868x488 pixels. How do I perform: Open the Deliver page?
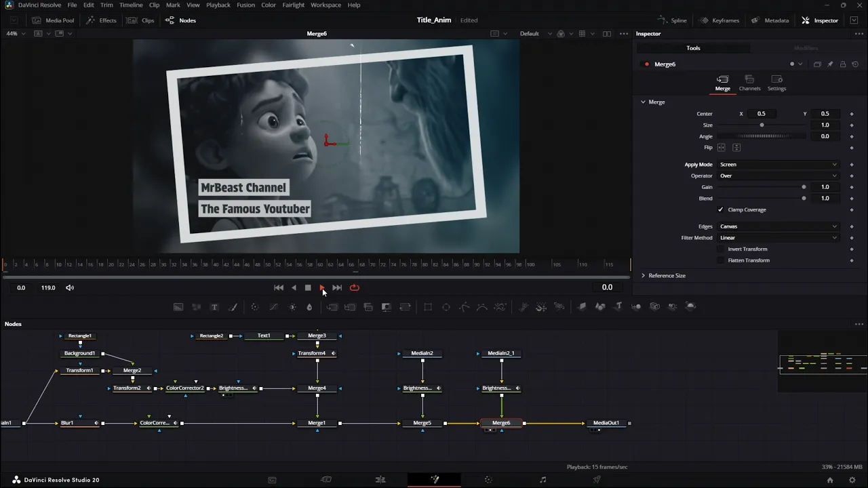(x=597, y=480)
